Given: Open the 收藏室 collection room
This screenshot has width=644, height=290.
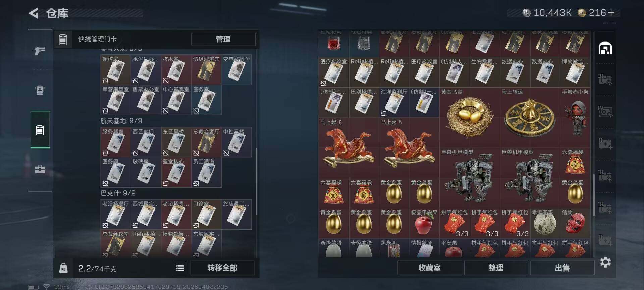Looking at the screenshot, I should coord(429,268).
